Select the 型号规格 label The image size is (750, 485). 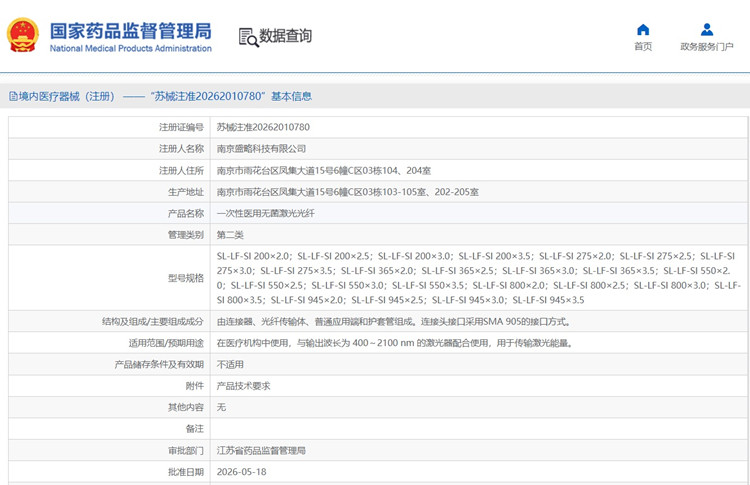[x=186, y=278]
